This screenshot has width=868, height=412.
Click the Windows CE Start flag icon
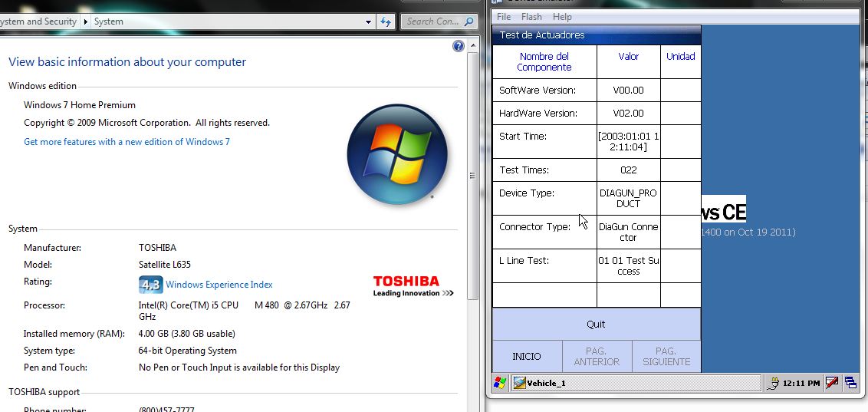point(500,383)
